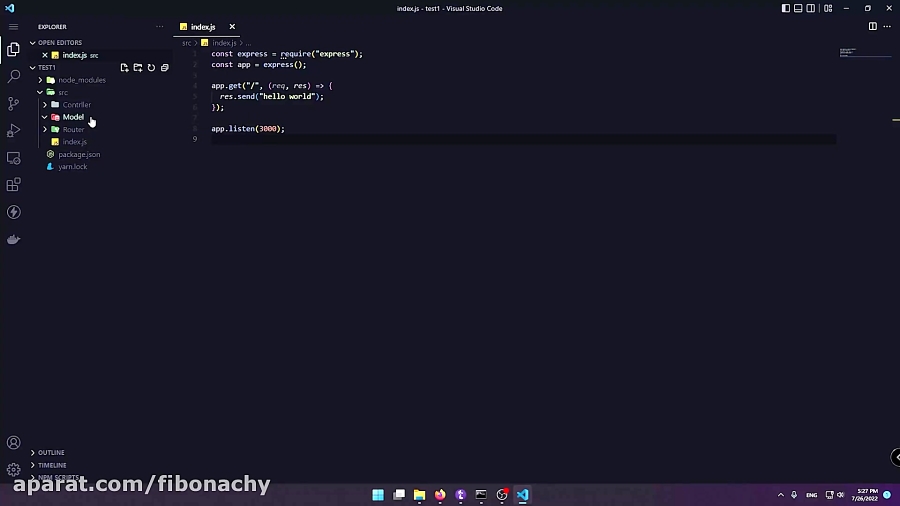Open the Source Control view
The width and height of the screenshot is (900, 506).
(14, 103)
